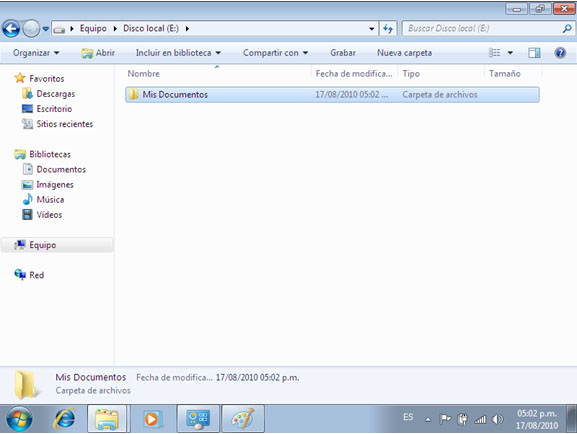Viewport: 577px width, 434px height.
Task: Open the help question mark icon
Action: click(x=560, y=53)
